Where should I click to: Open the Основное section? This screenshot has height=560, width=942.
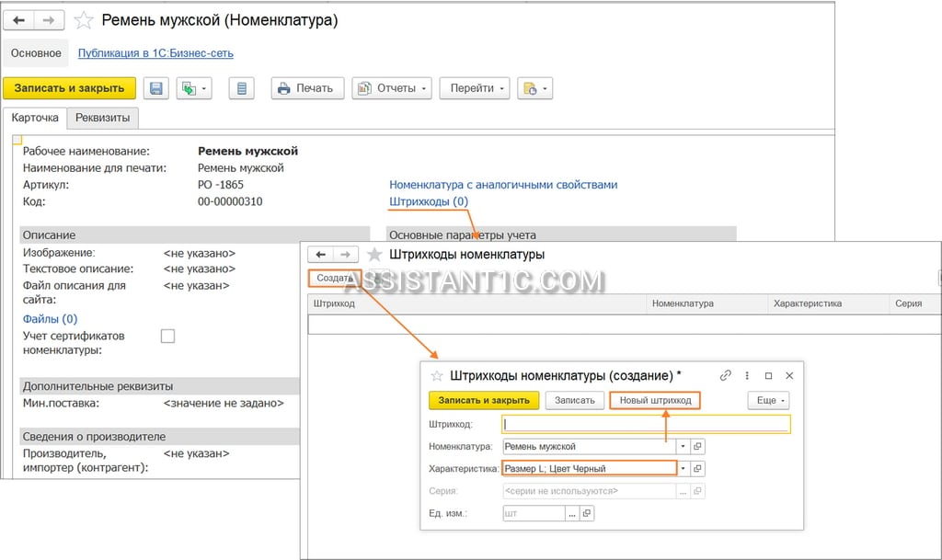pyautogui.click(x=36, y=52)
